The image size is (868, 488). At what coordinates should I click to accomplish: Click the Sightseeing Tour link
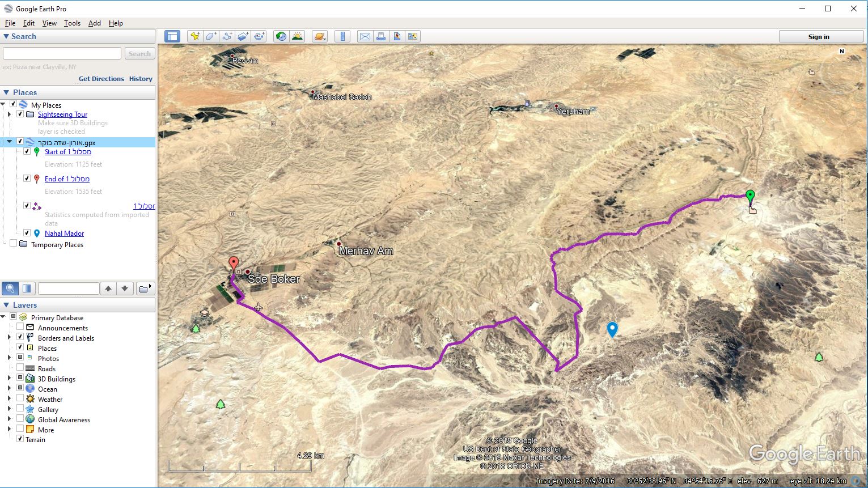[x=62, y=114]
